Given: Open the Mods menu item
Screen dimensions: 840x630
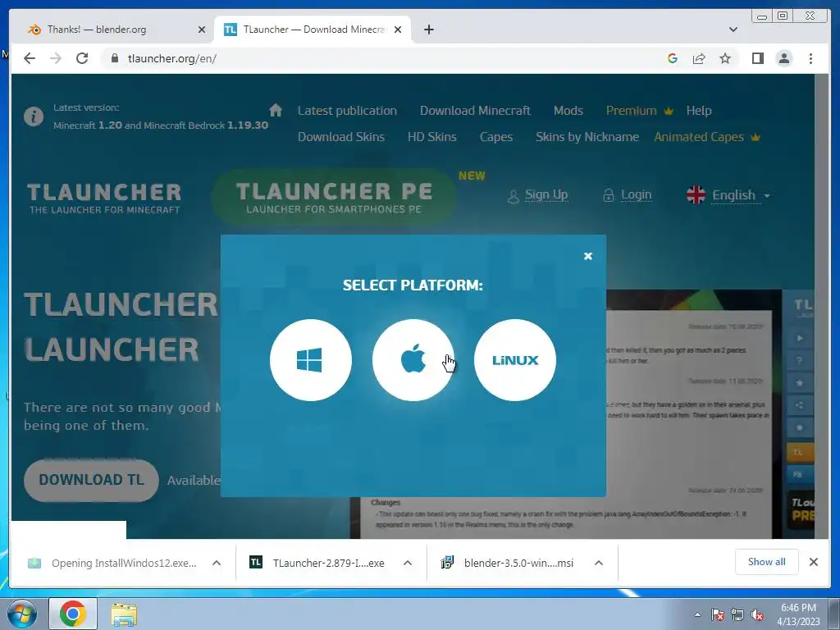Looking at the screenshot, I should 568,111.
